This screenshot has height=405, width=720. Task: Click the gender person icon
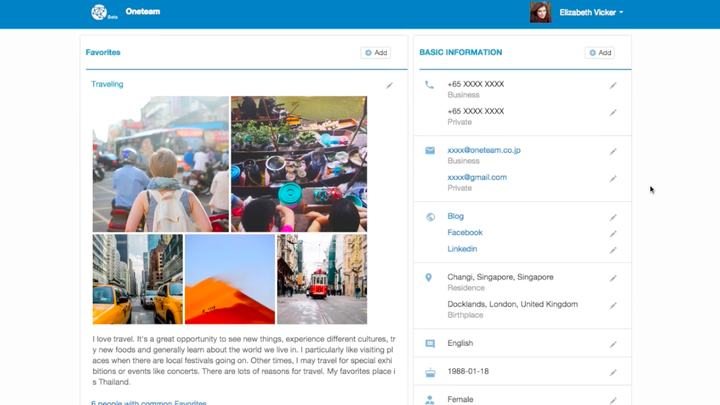pos(430,400)
